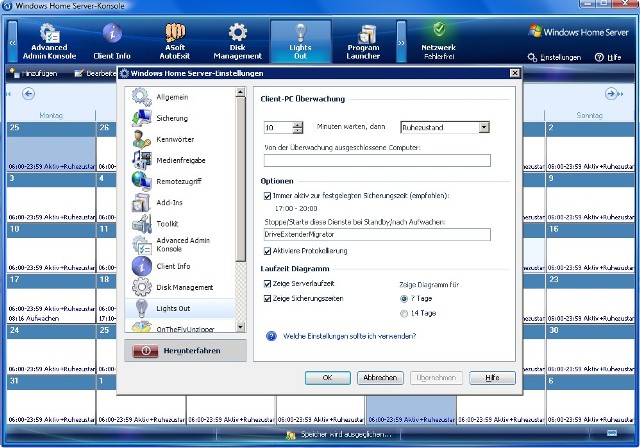This screenshot has height=448, width=640.
Task: Click 'Speicher wird ausgeglichen...' status text
Action: [346, 435]
